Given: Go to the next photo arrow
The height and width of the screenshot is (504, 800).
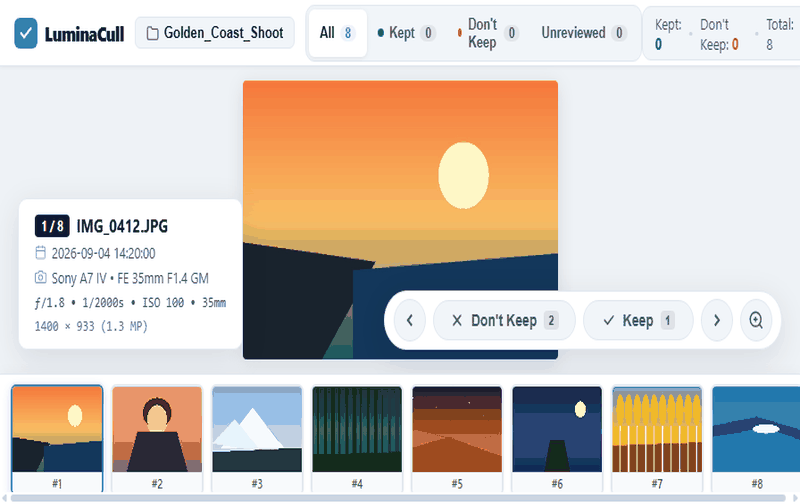Looking at the screenshot, I should (717, 320).
